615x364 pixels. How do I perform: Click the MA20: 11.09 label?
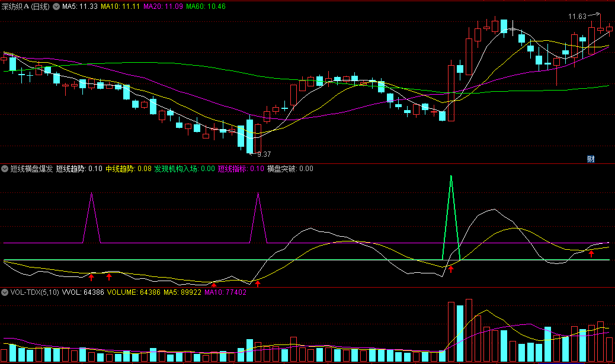click(163, 7)
